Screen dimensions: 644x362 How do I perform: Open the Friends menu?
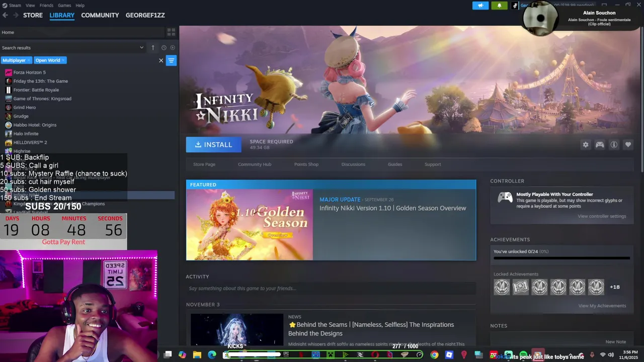point(46,6)
